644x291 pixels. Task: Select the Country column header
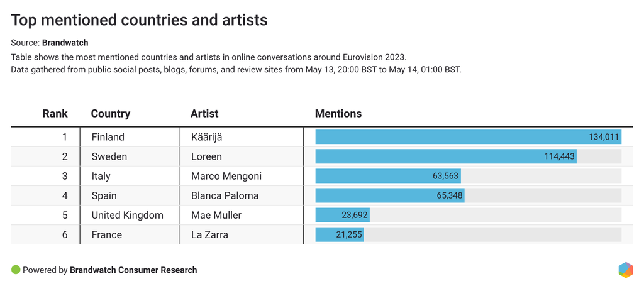tap(111, 114)
